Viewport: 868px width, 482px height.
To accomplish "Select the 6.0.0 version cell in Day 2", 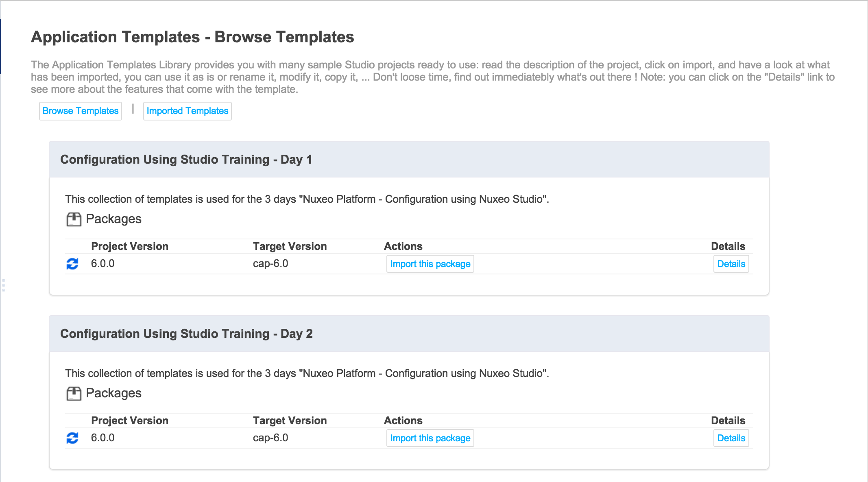I will point(103,438).
